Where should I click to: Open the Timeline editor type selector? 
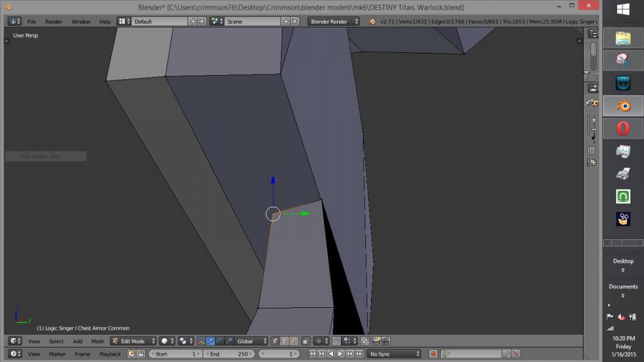(x=15, y=354)
